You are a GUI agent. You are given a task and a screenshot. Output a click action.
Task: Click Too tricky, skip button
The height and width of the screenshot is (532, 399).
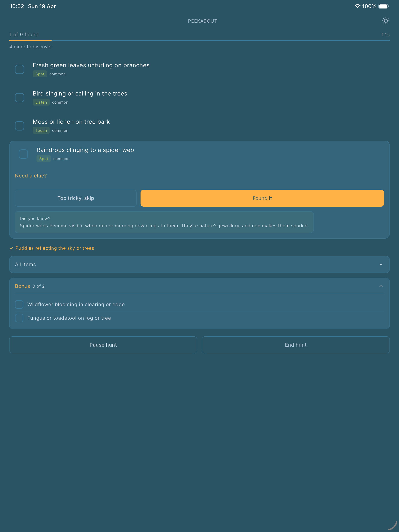click(x=76, y=198)
